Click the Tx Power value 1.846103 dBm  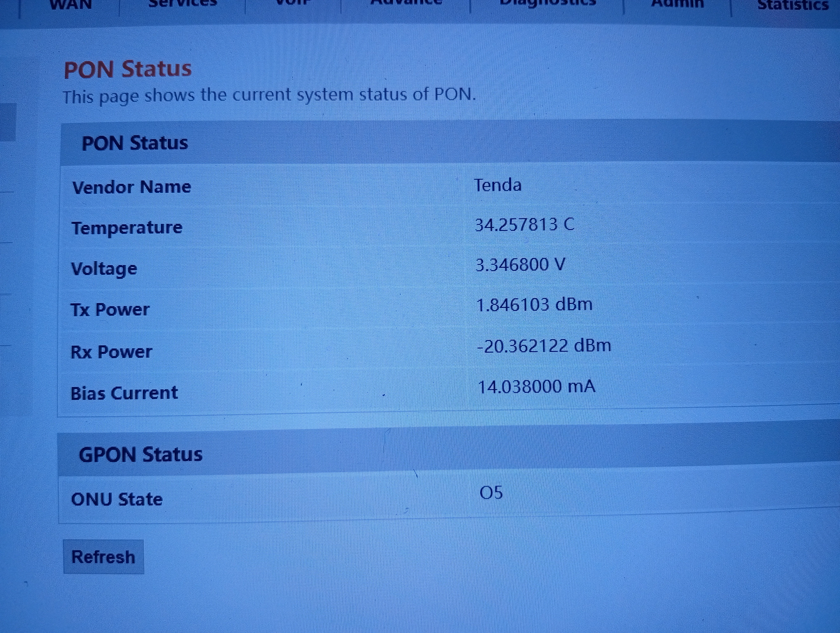[534, 305]
